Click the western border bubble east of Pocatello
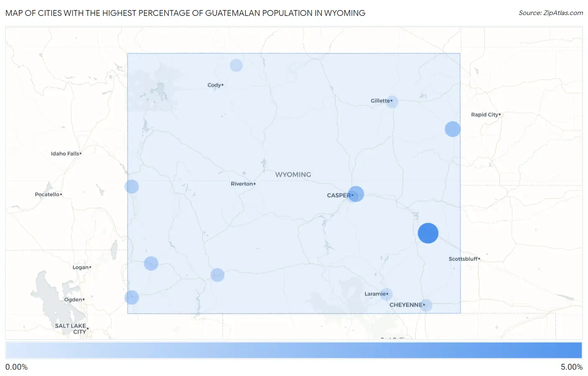The height and width of the screenshot is (376, 588). (x=132, y=187)
